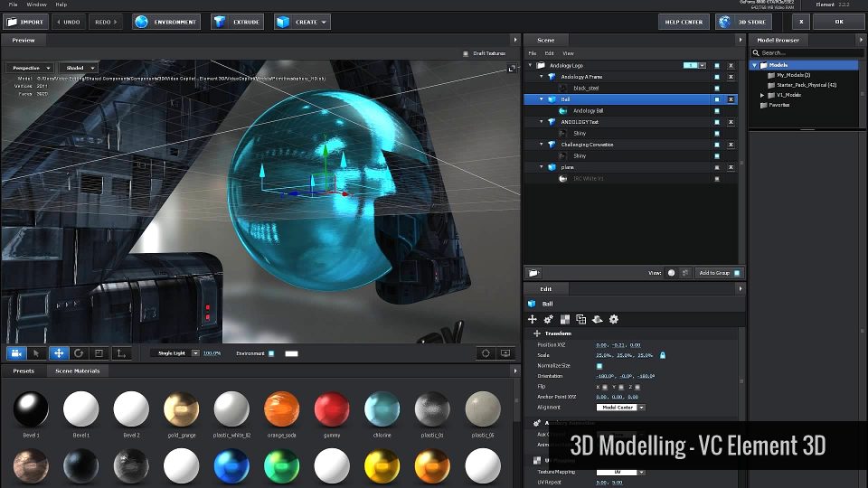Activate the Scale gizmo tool
Viewport: 868px width, 488px height.
point(99,353)
